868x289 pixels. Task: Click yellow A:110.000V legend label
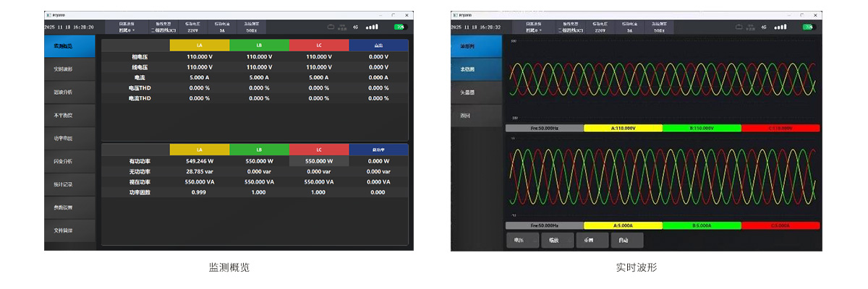pos(624,128)
